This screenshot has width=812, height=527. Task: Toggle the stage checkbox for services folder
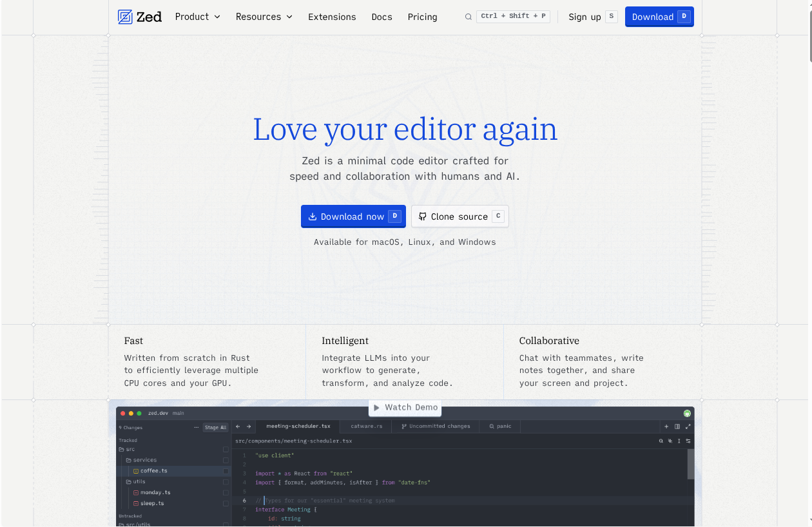pyautogui.click(x=226, y=460)
